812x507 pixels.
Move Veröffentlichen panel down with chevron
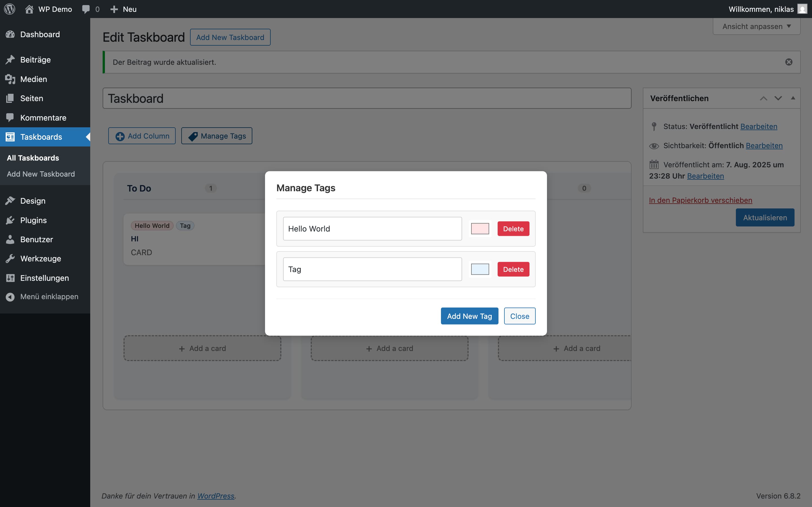[x=778, y=98]
